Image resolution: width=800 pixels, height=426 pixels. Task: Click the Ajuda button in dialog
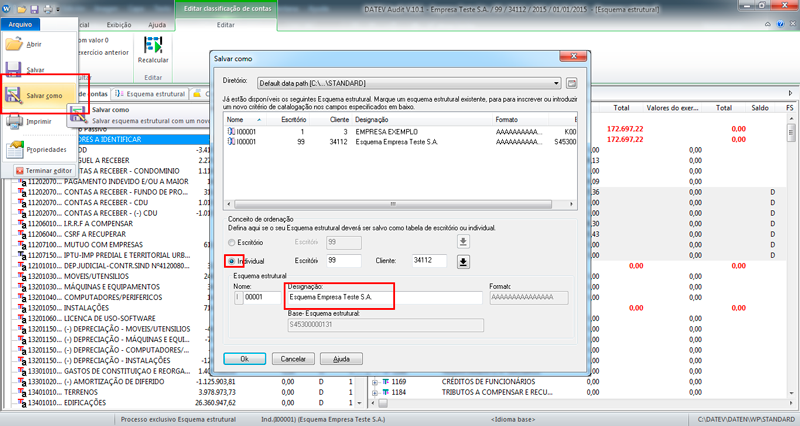click(341, 359)
